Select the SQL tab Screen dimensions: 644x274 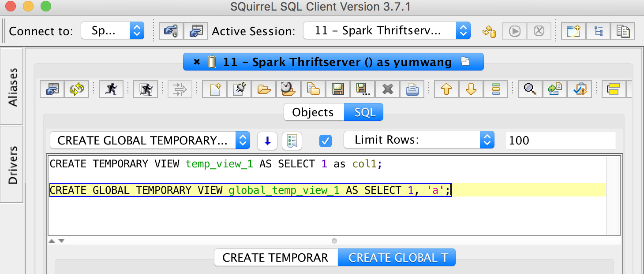click(364, 112)
